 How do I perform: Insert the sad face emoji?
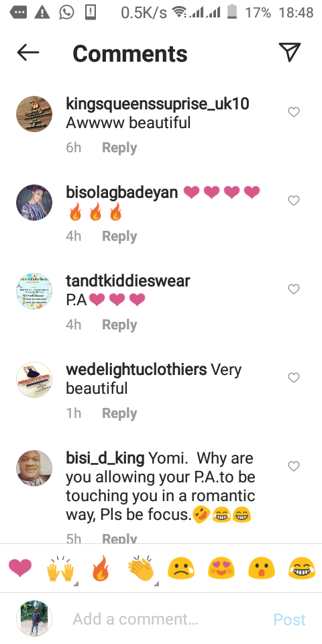[181, 568]
